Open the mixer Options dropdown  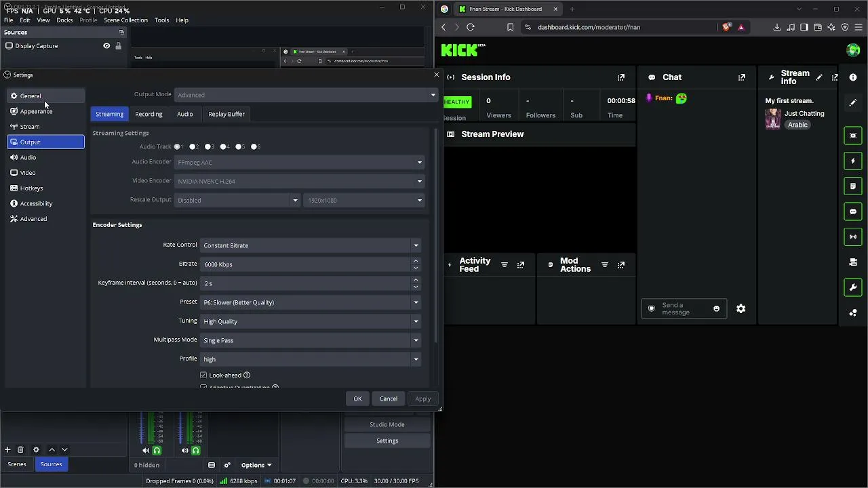pos(256,465)
